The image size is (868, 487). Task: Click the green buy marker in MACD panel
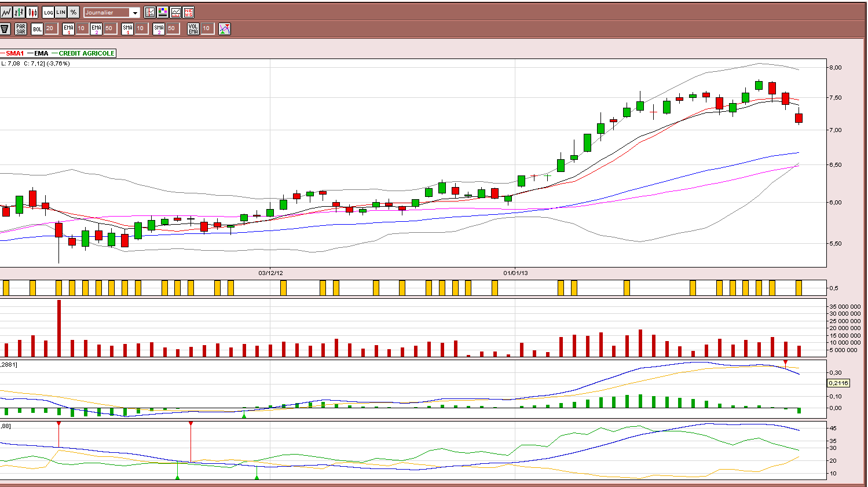(x=244, y=415)
